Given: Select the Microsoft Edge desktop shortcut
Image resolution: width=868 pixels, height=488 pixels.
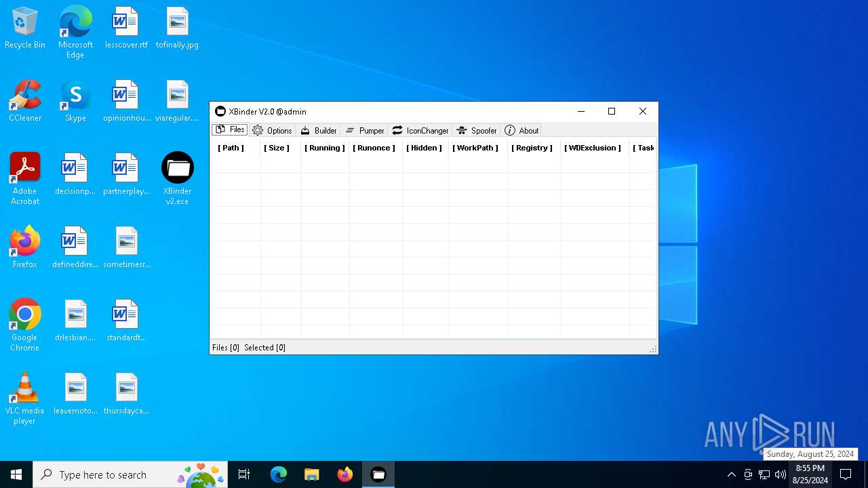Looking at the screenshot, I should point(75,33).
